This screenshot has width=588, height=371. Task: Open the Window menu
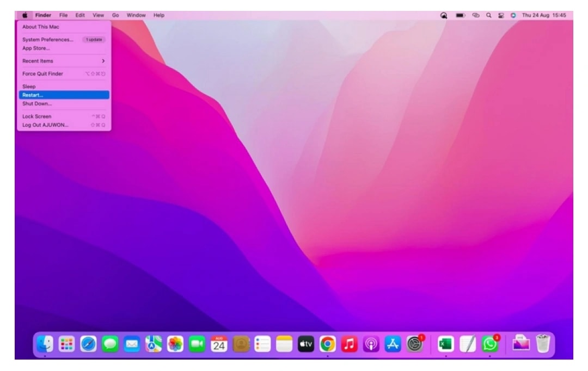136,15
